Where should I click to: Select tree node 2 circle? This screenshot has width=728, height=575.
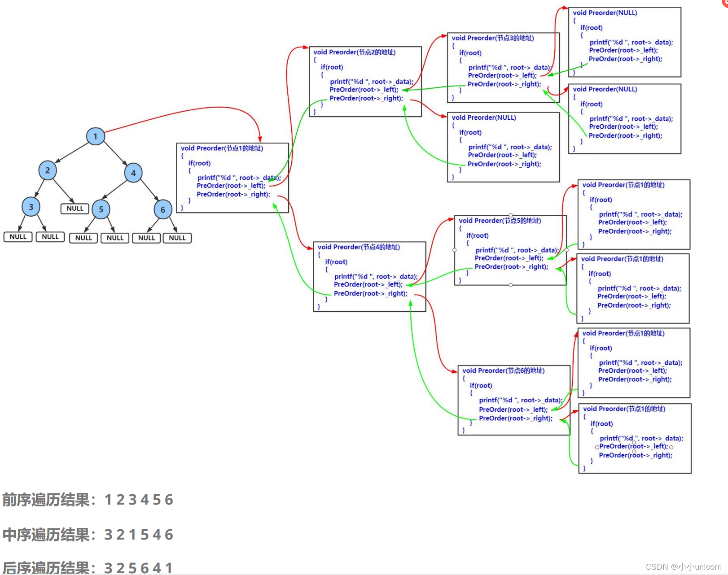pyautogui.click(x=48, y=170)
